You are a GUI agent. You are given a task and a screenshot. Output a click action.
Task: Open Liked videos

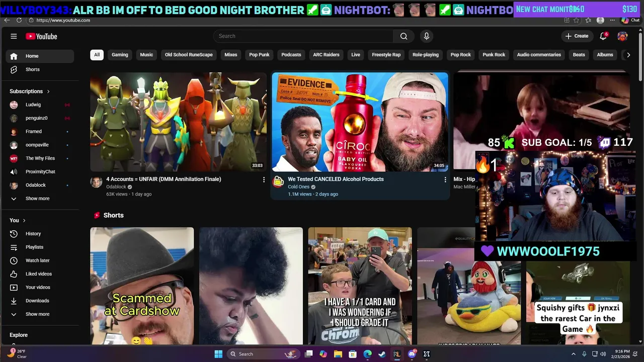(x=40, y=274)
